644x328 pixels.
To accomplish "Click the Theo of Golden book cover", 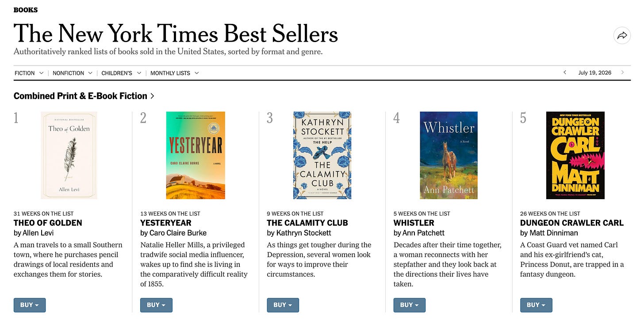I will click(69, 155).
